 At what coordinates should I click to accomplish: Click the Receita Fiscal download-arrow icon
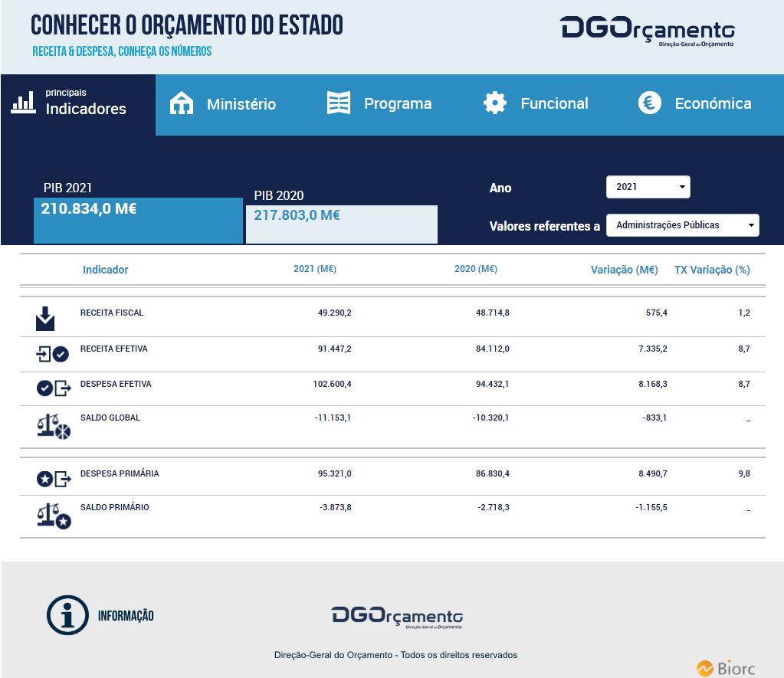[45, 318]
